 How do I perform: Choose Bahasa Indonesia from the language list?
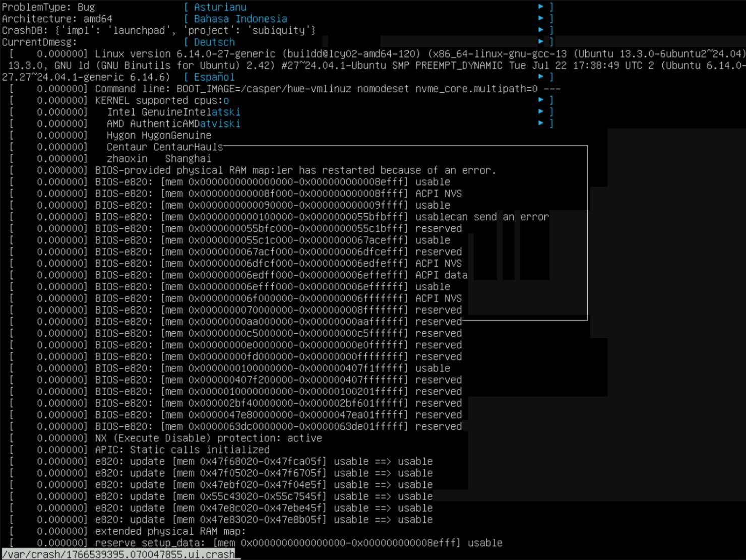coord(240,19)
